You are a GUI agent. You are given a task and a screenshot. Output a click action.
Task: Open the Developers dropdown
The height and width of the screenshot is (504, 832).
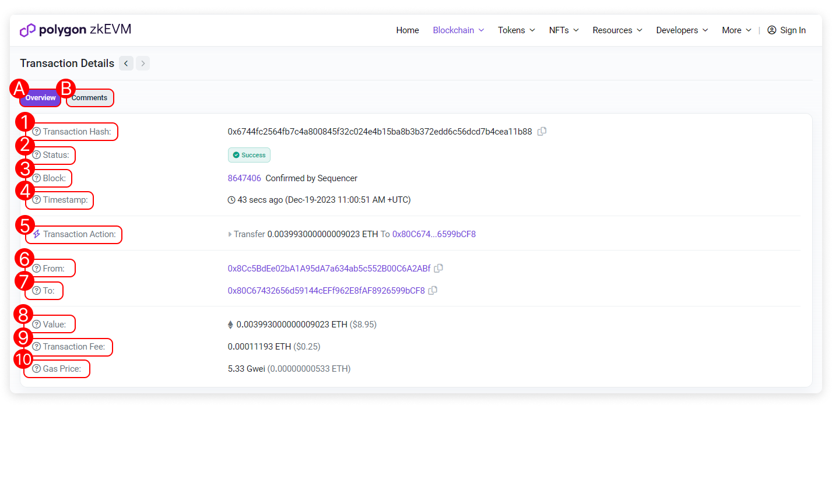coord(682,30)
